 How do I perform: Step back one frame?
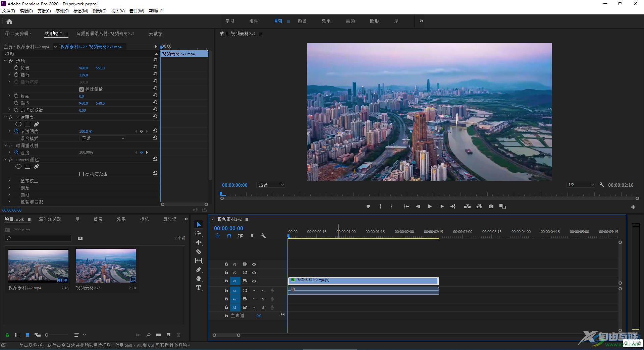coord(418,207)
